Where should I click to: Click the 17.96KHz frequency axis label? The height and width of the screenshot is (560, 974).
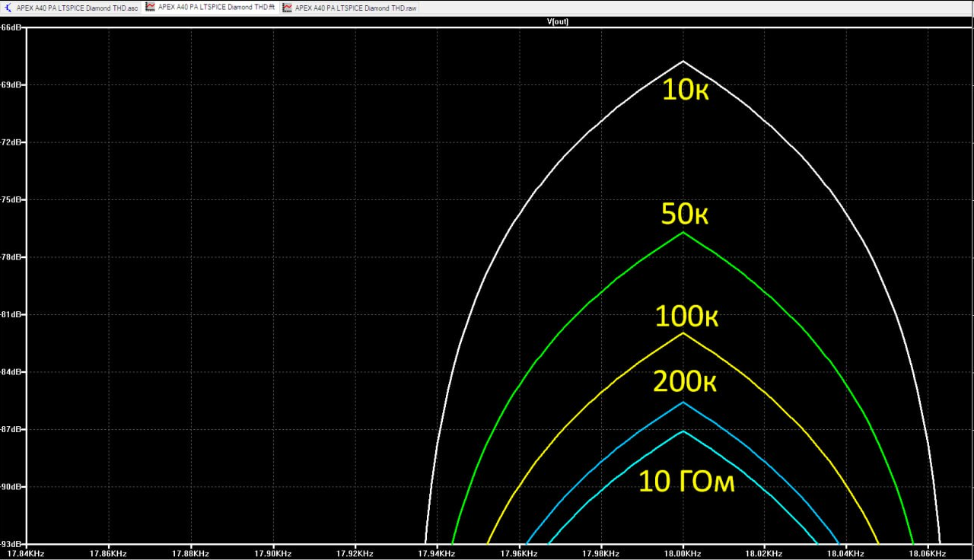point(519,553)
